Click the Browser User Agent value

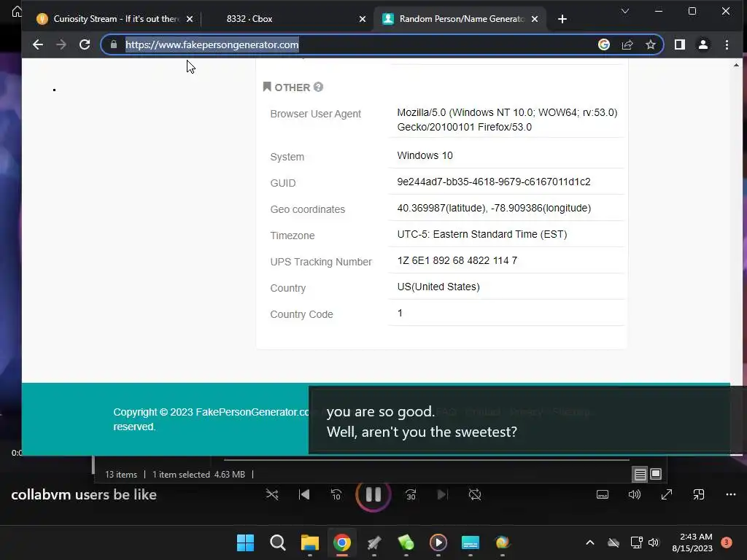(x=507, y=120)
